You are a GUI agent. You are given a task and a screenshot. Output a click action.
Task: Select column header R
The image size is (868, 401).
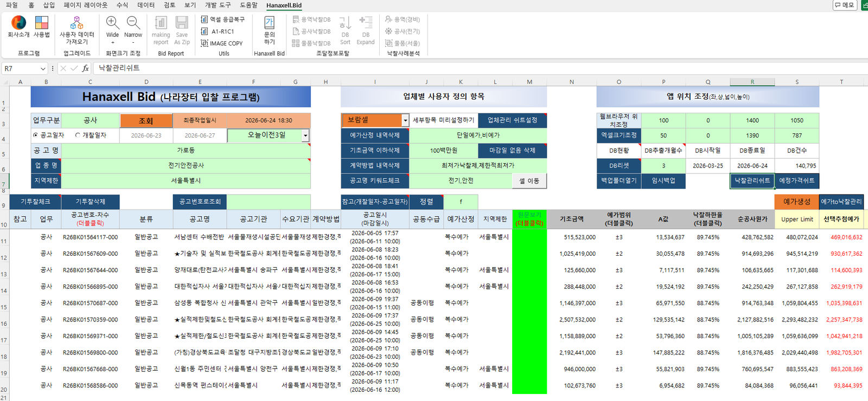click(x=752, y=82)
